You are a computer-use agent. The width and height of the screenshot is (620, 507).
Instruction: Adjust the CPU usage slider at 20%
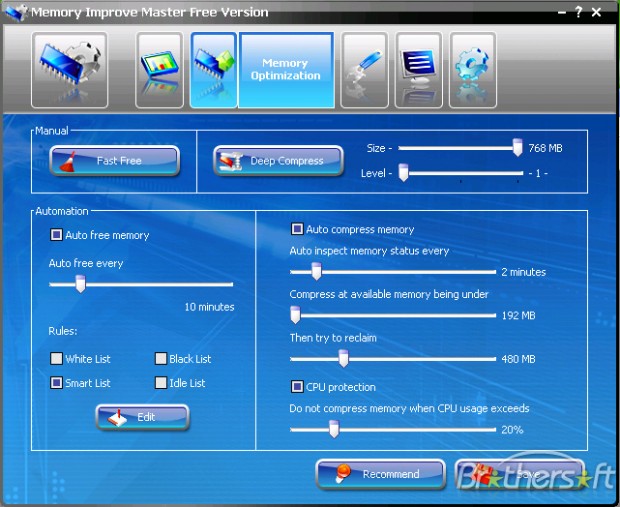334,429
